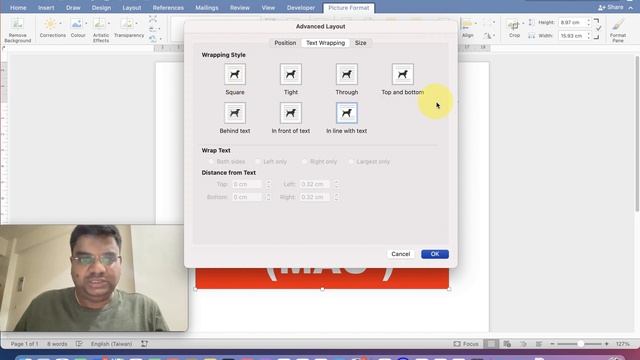Pick the Through wrapping style icon

tap(347, 74)
